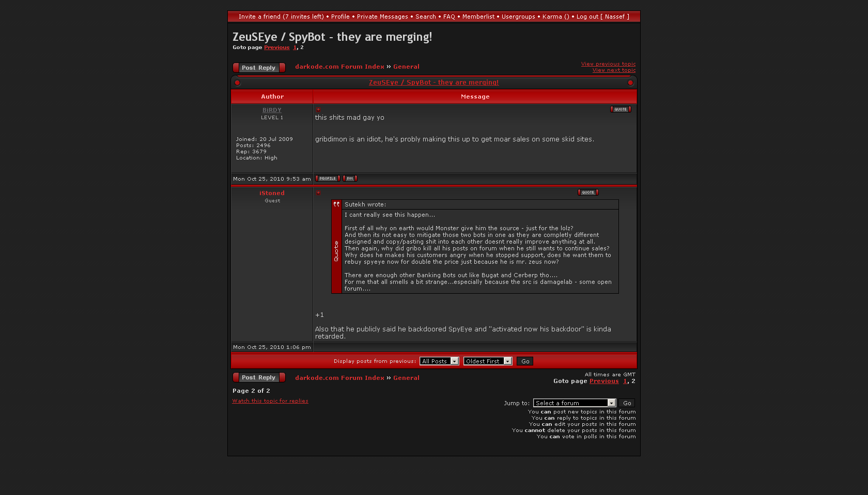Click the Quote icon on iStoned's post
Image resolution: width=868 pixels, height=495 pixels.
(588, 193)
